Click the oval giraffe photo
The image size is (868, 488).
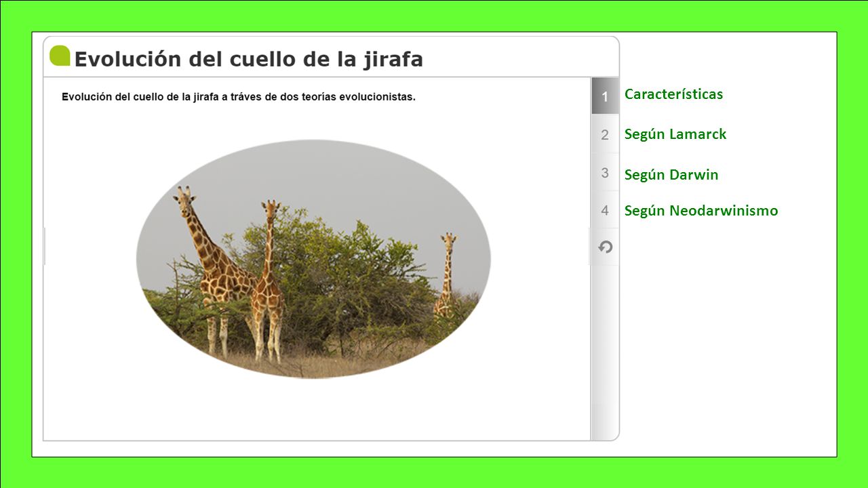click(x=313, y=259)
